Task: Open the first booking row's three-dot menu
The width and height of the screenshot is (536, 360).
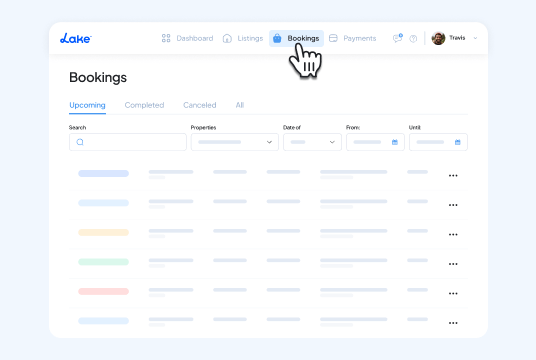Action: [453, 175]
